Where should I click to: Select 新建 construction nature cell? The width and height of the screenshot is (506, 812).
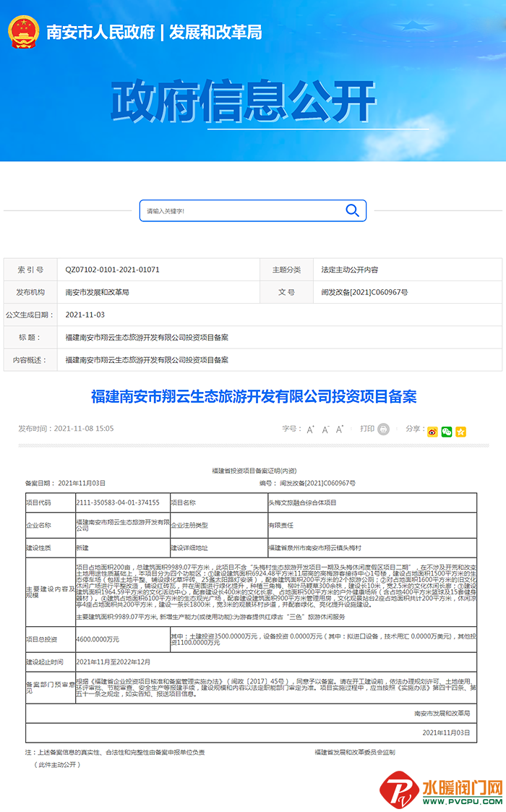point(82,548)
